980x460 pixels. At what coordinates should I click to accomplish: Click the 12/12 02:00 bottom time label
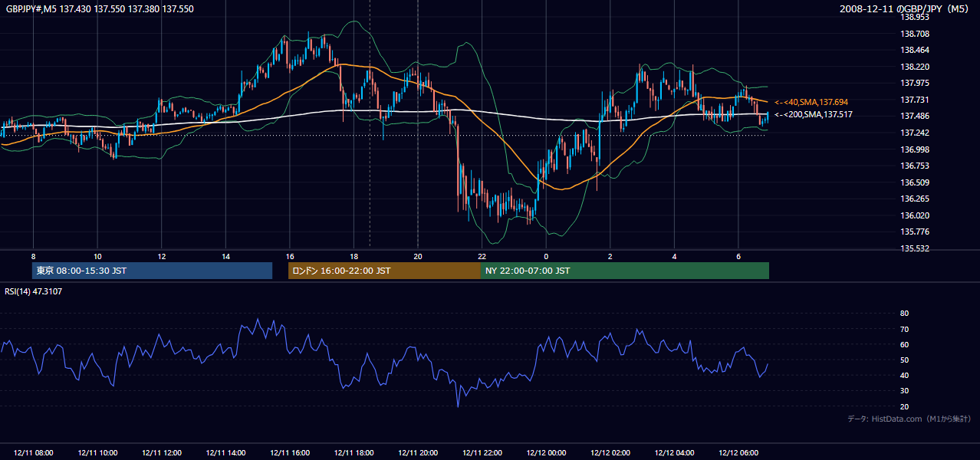pos(610,453)
